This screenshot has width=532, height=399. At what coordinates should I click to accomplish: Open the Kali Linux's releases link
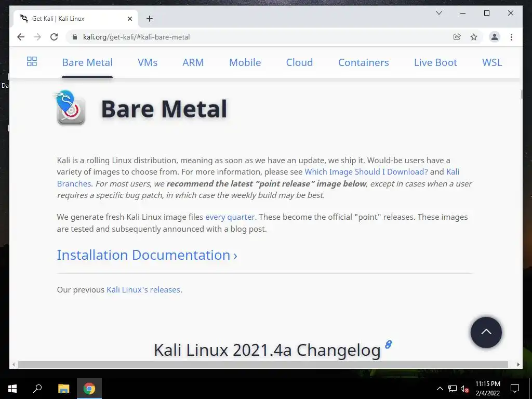[x=143, y=290]
